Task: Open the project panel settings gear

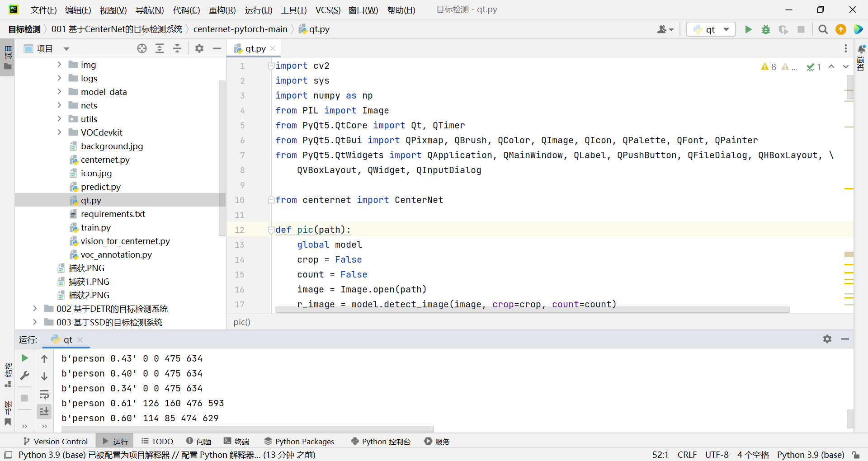Action: click(199, 48)
